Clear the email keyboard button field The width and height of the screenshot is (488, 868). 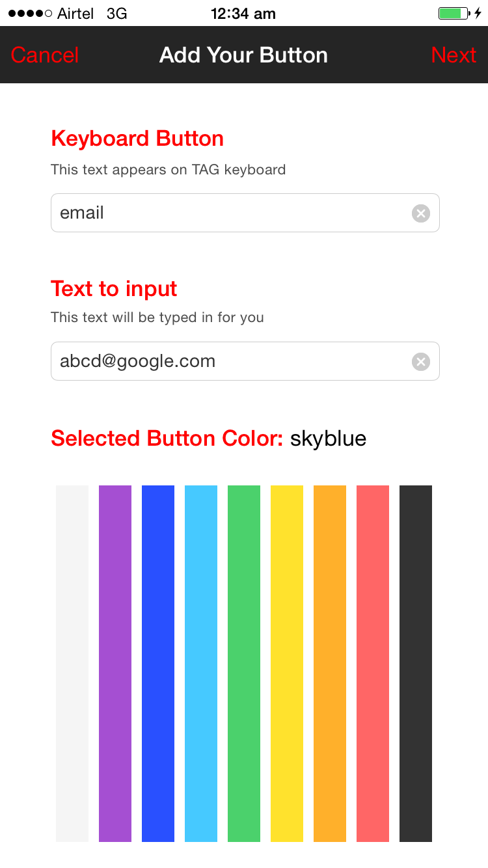click(421, 213)
